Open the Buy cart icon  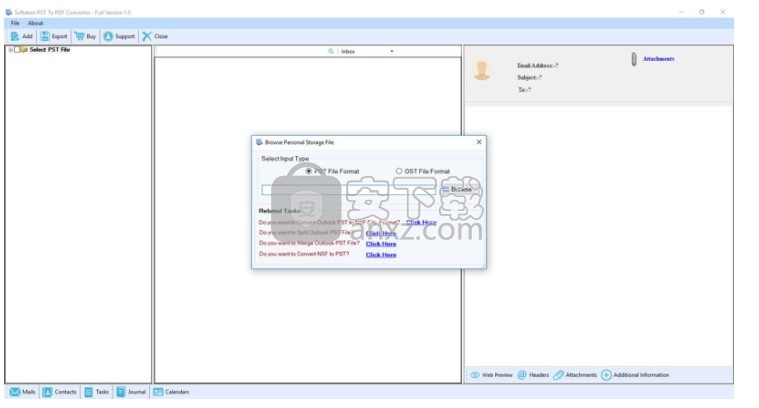[x=79, y=36]
